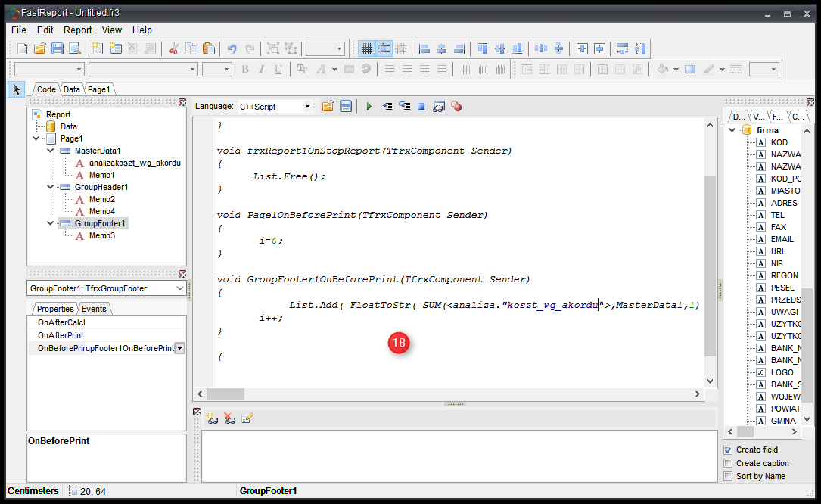Enable the Create caption checkbox
Screen dimensions: 821x504
pos(728,463)
